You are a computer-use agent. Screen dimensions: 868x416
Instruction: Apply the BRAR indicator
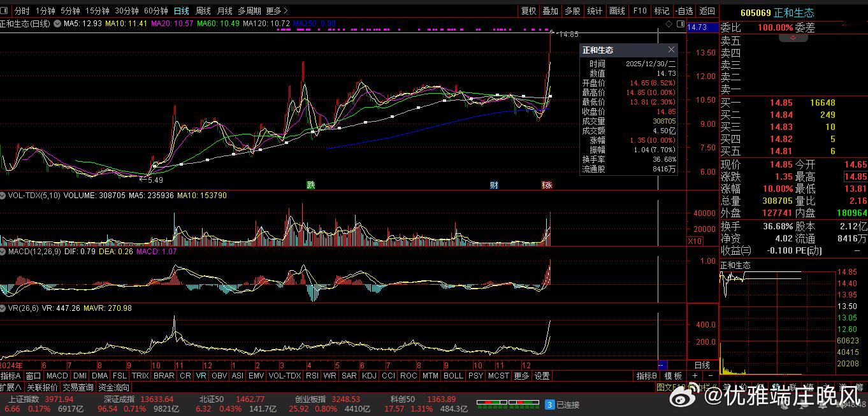click(x=164, y=376)
